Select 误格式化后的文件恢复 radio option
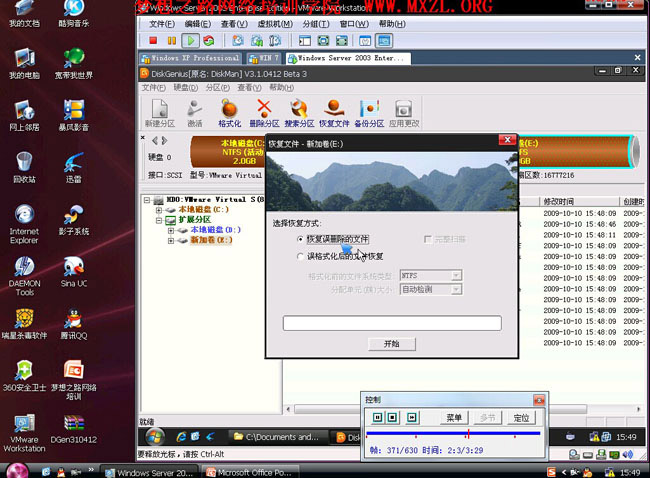 click(x=301, y=257)
